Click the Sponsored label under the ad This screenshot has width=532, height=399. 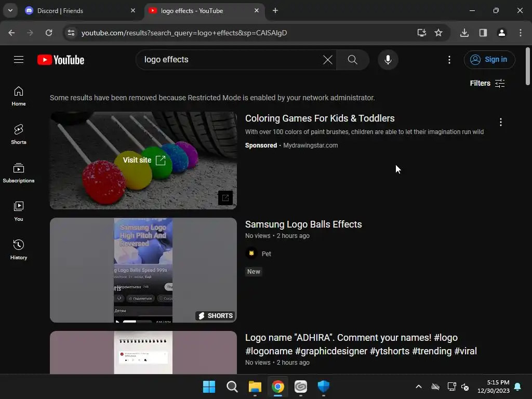261,145
